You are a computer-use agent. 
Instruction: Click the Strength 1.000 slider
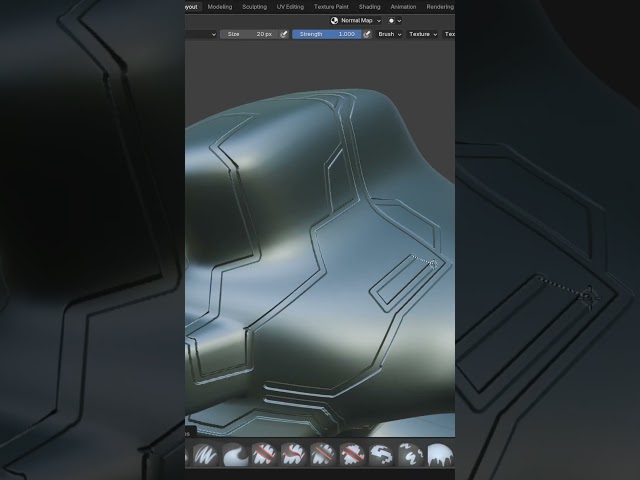(x=327, y=34)
